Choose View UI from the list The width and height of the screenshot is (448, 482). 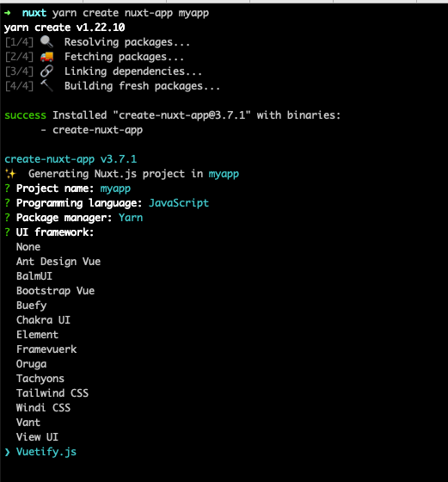point(37,437)
